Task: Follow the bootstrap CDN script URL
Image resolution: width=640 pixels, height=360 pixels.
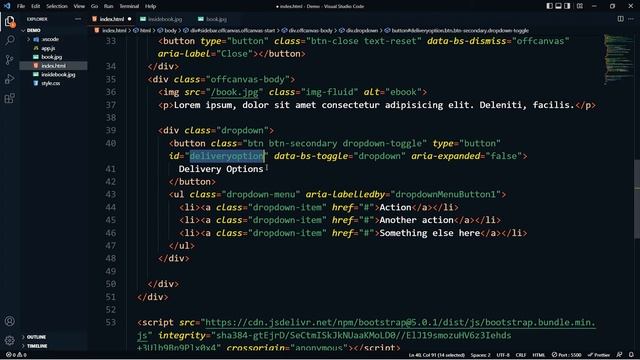Action: [400, 322]
